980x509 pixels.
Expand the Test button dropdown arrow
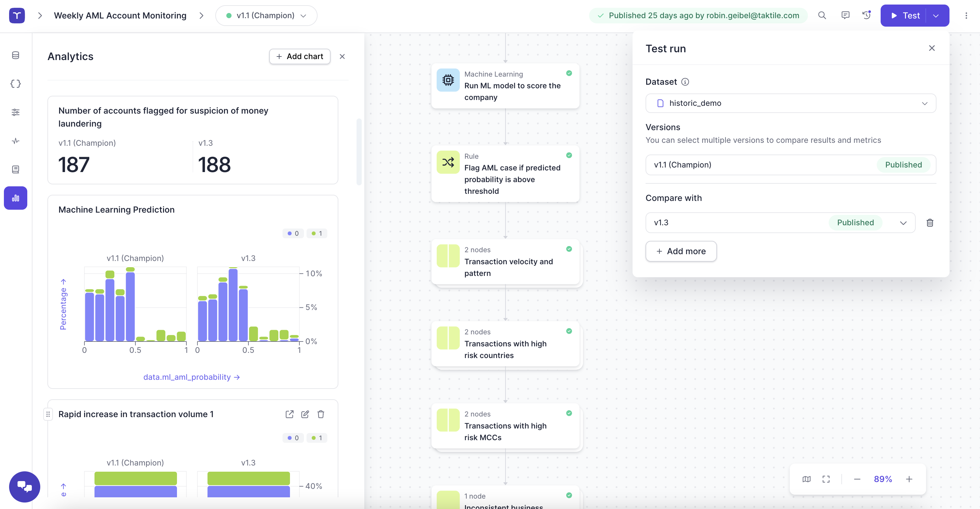(x=936, y=16)
